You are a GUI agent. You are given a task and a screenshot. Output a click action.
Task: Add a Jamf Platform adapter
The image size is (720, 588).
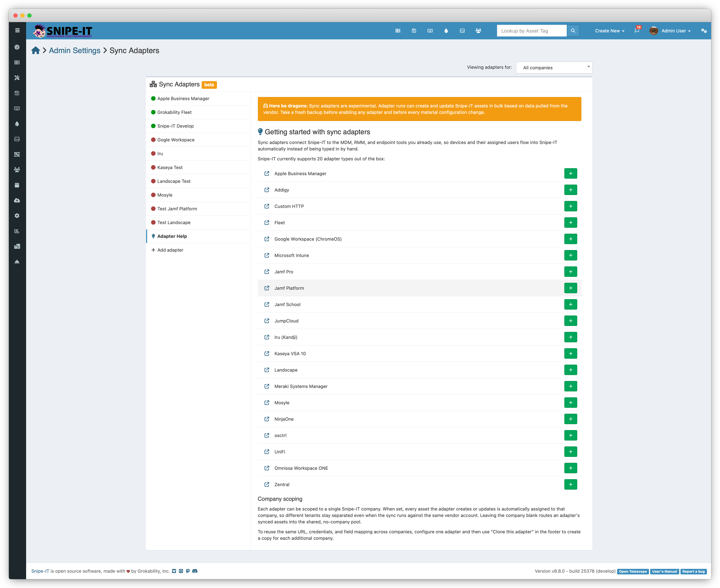pos(571,288)
